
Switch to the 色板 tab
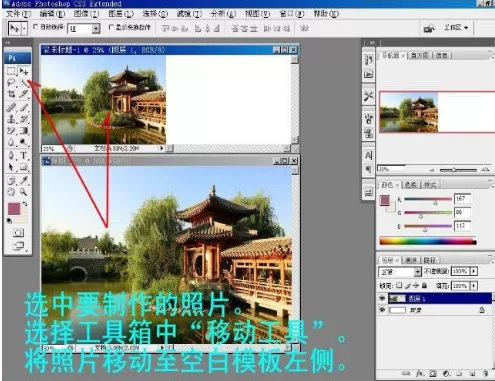click(x=411, y=184)
